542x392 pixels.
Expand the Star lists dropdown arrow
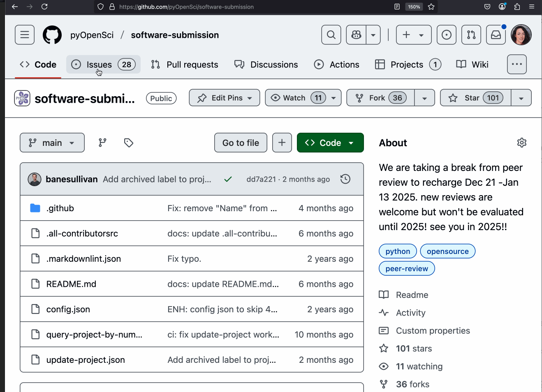[x=521, y=98]
